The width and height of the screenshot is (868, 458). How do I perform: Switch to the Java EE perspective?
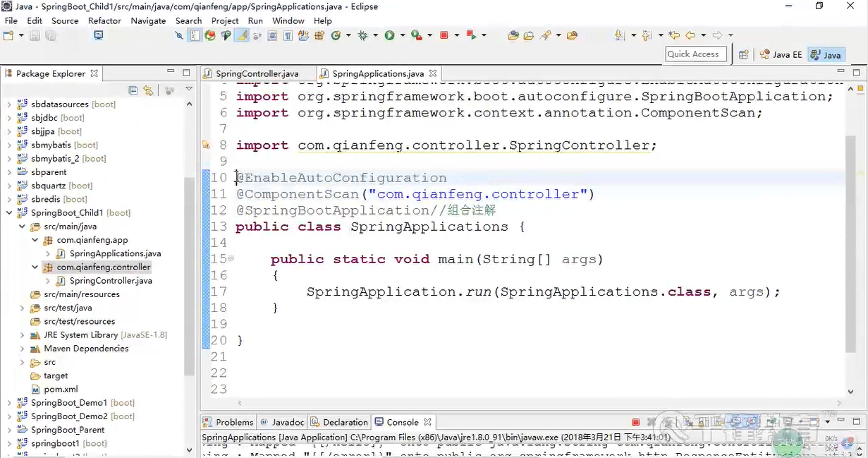(780, 54)
